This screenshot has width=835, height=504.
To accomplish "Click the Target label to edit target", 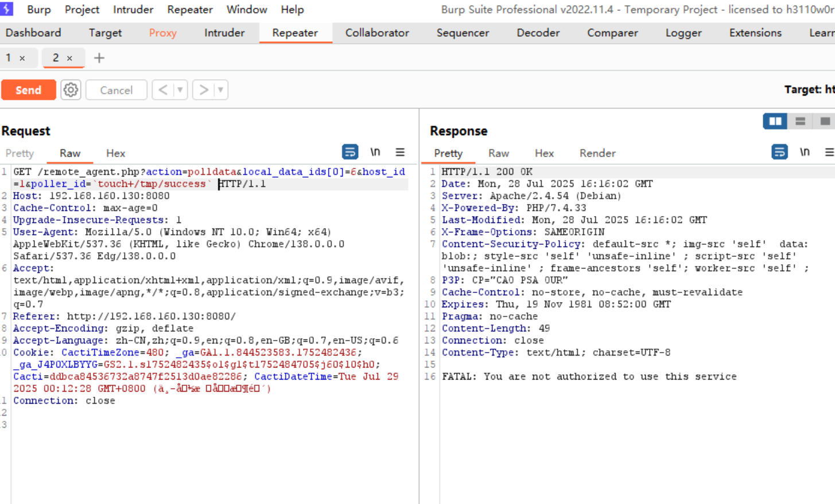I will click(x=809, y=89).
